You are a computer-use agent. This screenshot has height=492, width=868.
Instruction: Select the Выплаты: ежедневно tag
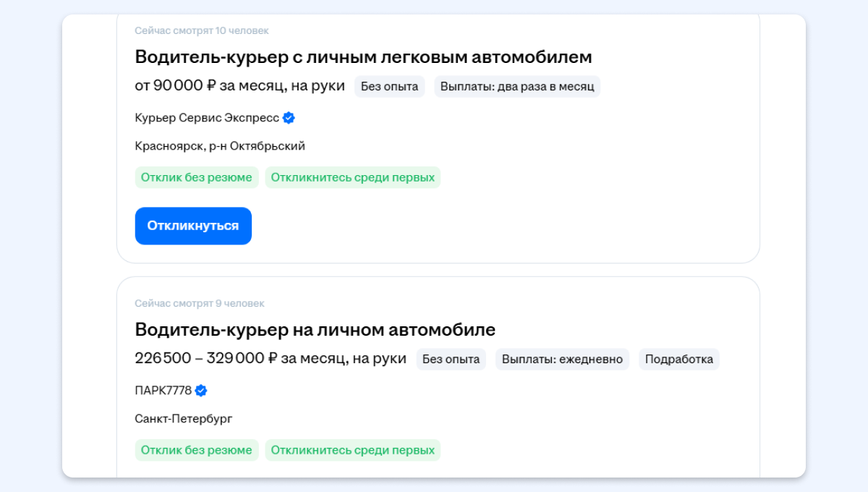(562, 360)
